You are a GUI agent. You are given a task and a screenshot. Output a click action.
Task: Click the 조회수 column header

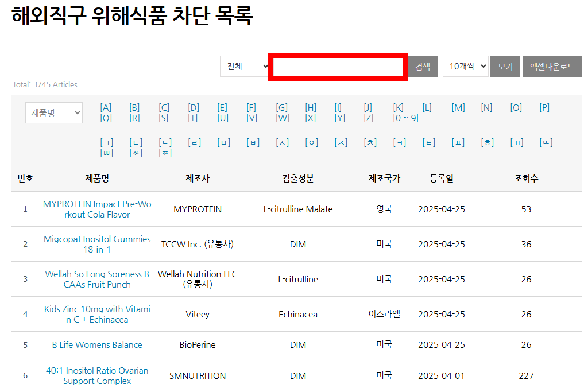526,179
